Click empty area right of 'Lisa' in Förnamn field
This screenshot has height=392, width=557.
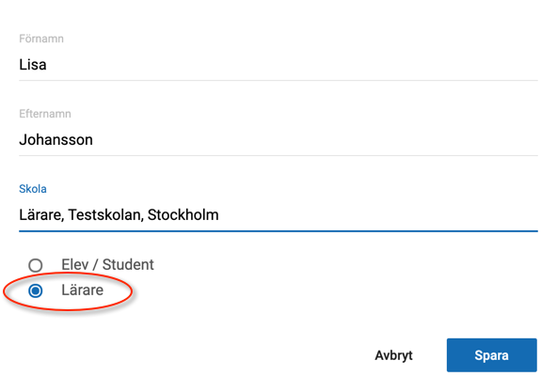point(292,65)
